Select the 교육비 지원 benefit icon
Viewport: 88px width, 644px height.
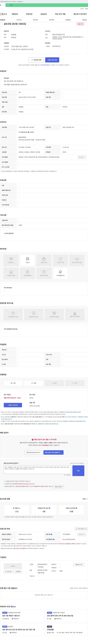(60, 260)
